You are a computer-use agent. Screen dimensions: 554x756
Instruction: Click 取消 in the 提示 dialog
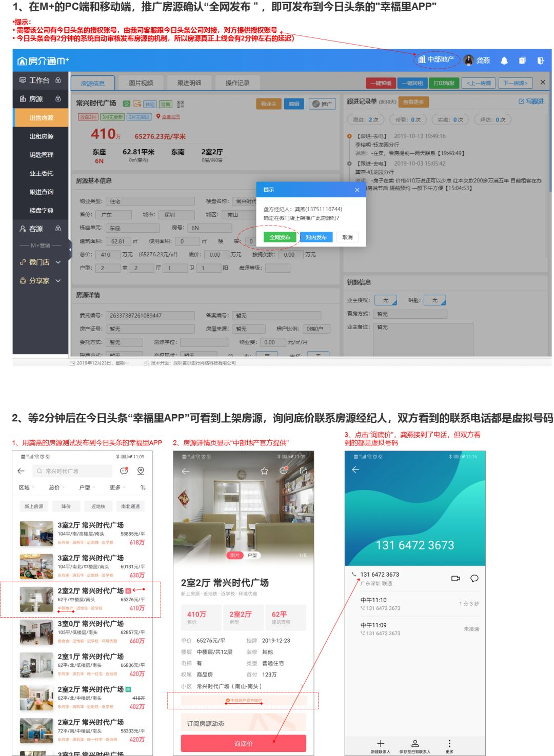click(347, 237)
